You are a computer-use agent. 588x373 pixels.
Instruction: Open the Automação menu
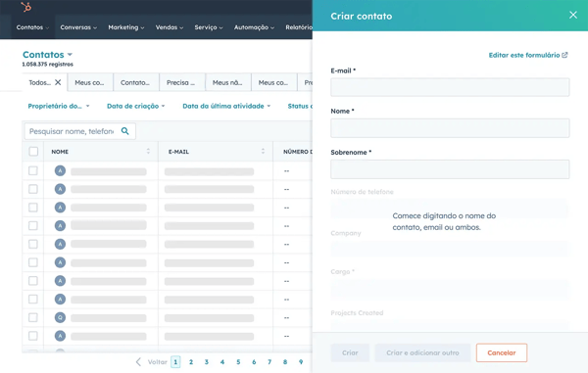tap(254, 27)
